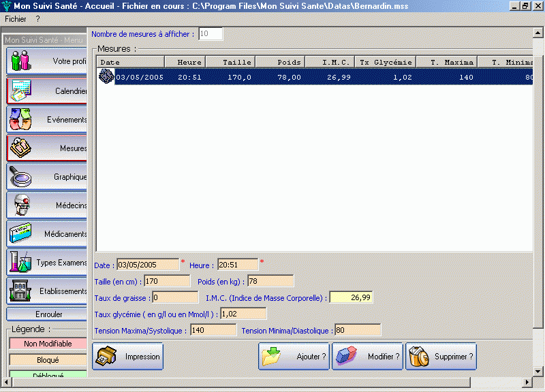The width and height of the screenshot is (545, 392).
Task: Click the vertical scrollbar down arrow
Action: coord(538,372)
